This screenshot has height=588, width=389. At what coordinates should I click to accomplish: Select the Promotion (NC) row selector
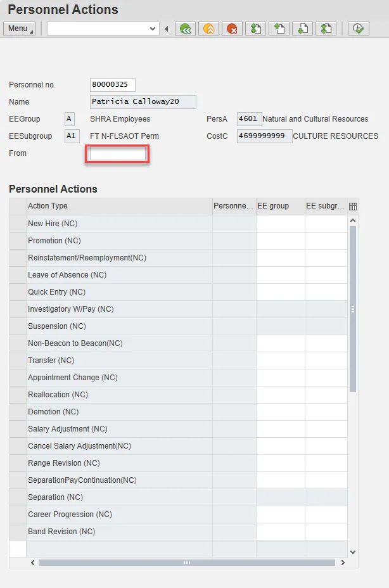pyautogui.click(x=18, y=241)
